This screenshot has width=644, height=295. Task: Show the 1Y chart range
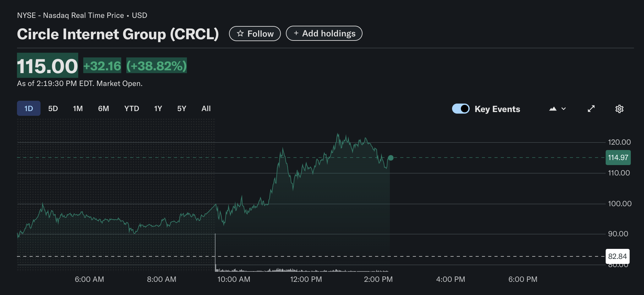158,109
